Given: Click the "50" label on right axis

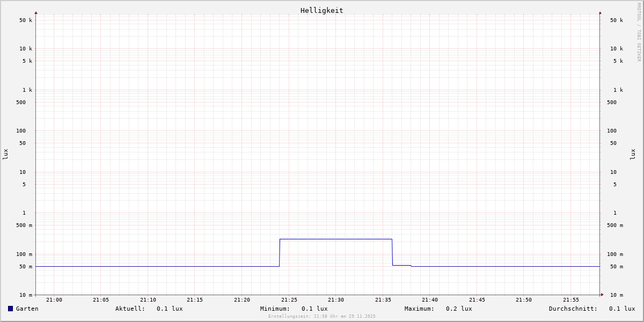Looking at the screenshot, I should coord(613,143).
